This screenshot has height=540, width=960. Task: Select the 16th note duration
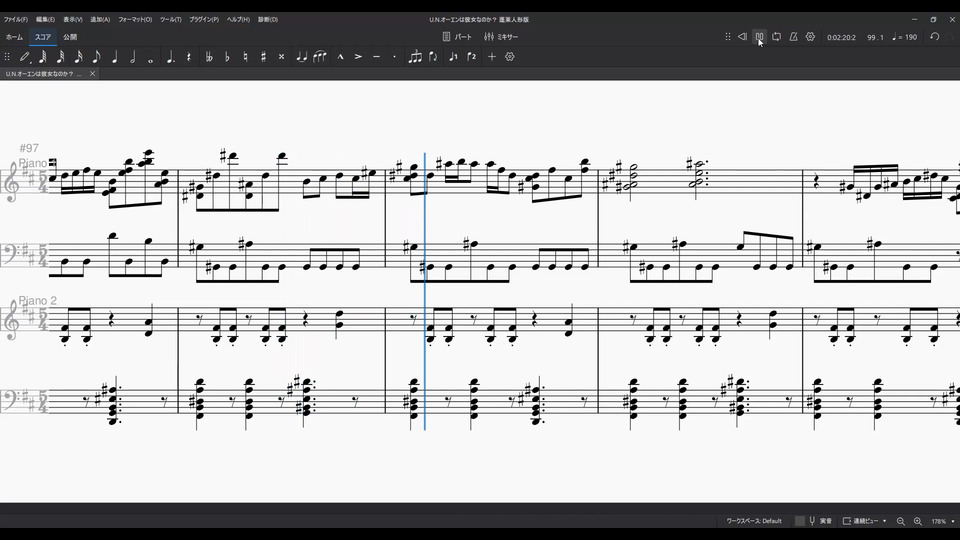tap(78, 57)
